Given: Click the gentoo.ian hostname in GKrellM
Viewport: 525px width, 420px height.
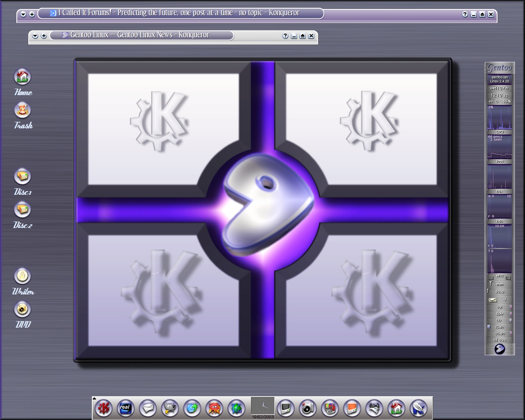Looking at the screenshot, I should pos(500,77).
